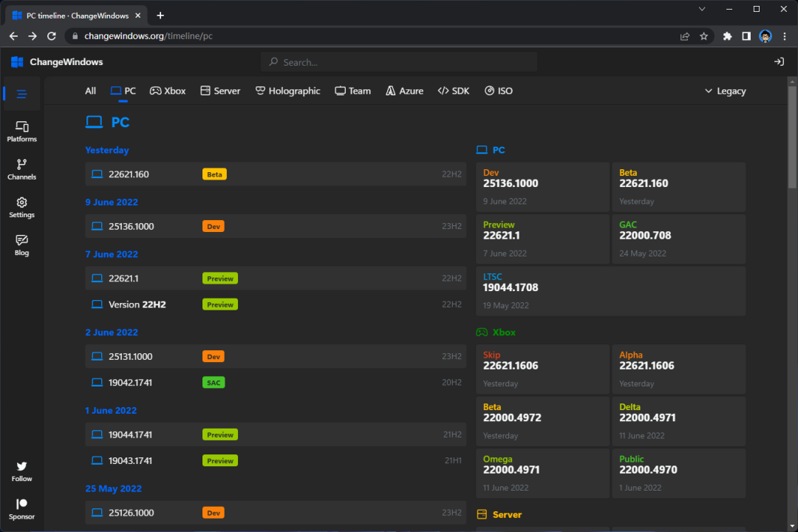The height and width of the screenshot is (532, 798).
Task: Open the tab search chevron in the title bar
Action: [702, 9]
